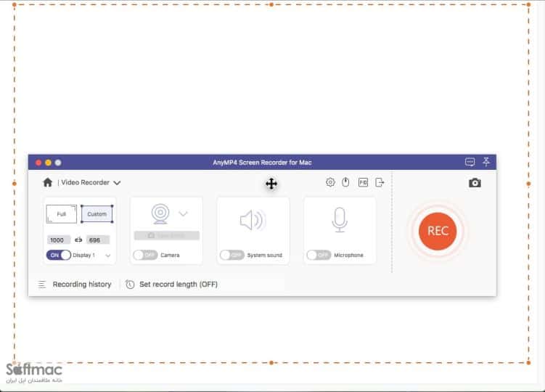Viewport: 545px width, 392px height.
Task: Expand the camera source chevron
Action: tap(183, 213)
